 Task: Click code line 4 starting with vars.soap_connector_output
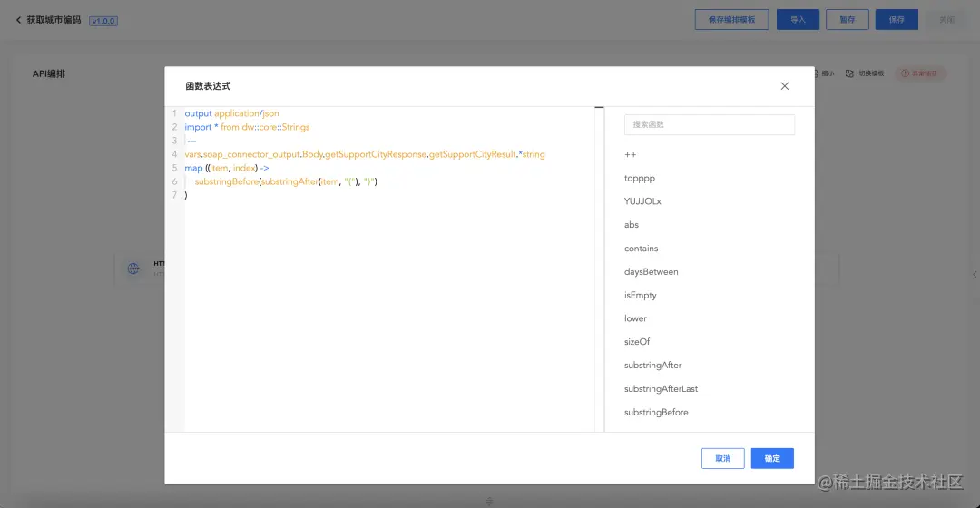tap(365, 154)
